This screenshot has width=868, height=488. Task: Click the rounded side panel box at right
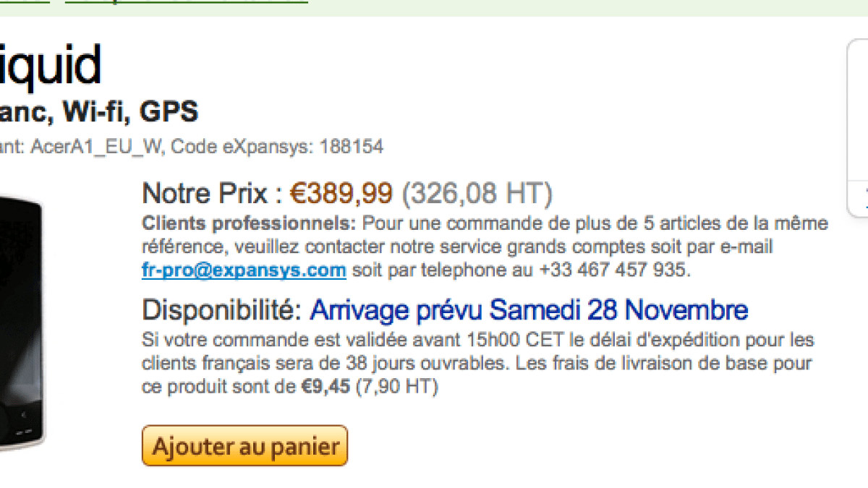pos(858,127)
